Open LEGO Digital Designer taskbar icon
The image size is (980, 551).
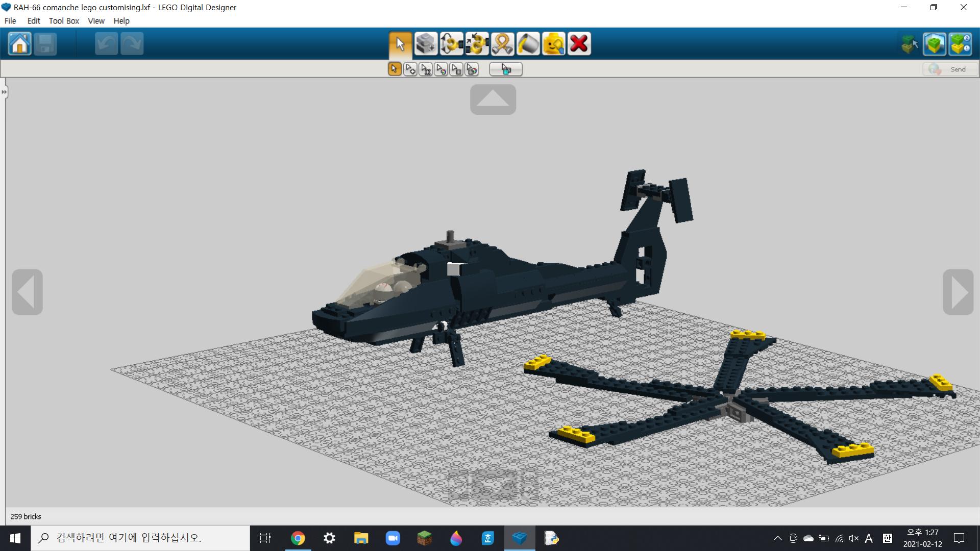[519, 538]
